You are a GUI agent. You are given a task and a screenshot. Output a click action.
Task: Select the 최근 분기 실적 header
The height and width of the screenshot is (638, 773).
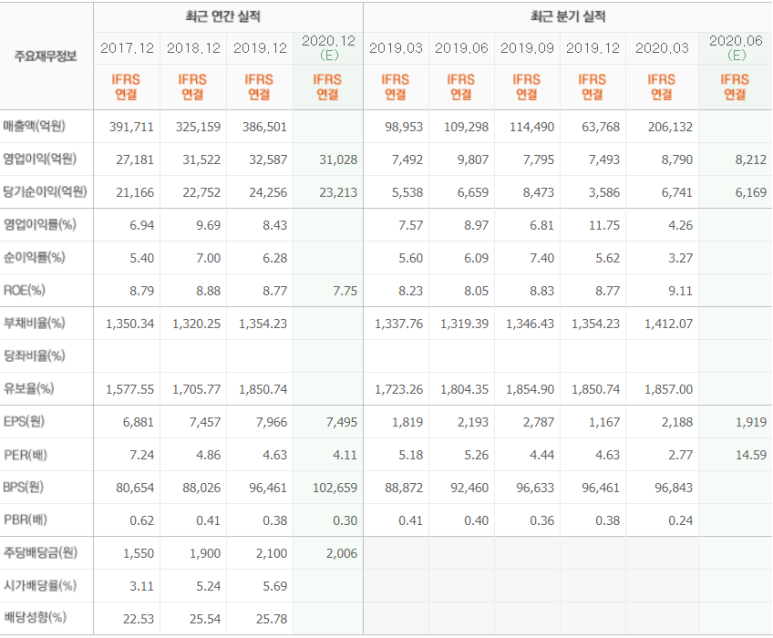click(568, 17)
